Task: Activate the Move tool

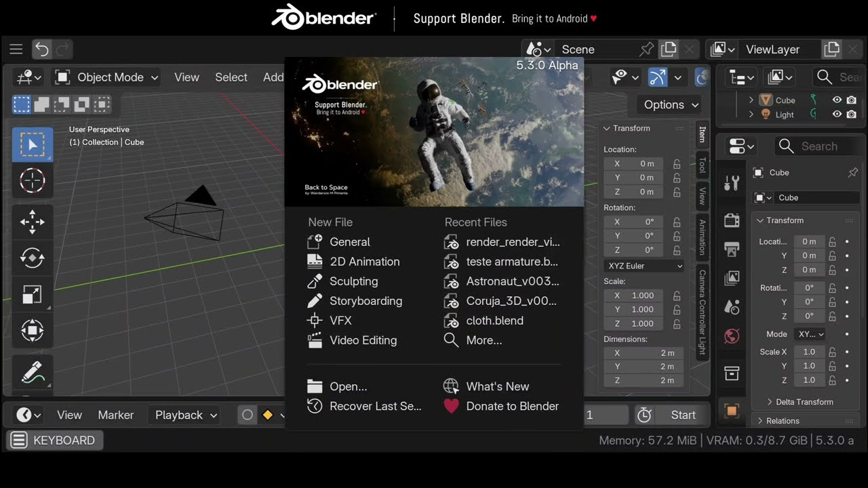Action: pos(32,222)
